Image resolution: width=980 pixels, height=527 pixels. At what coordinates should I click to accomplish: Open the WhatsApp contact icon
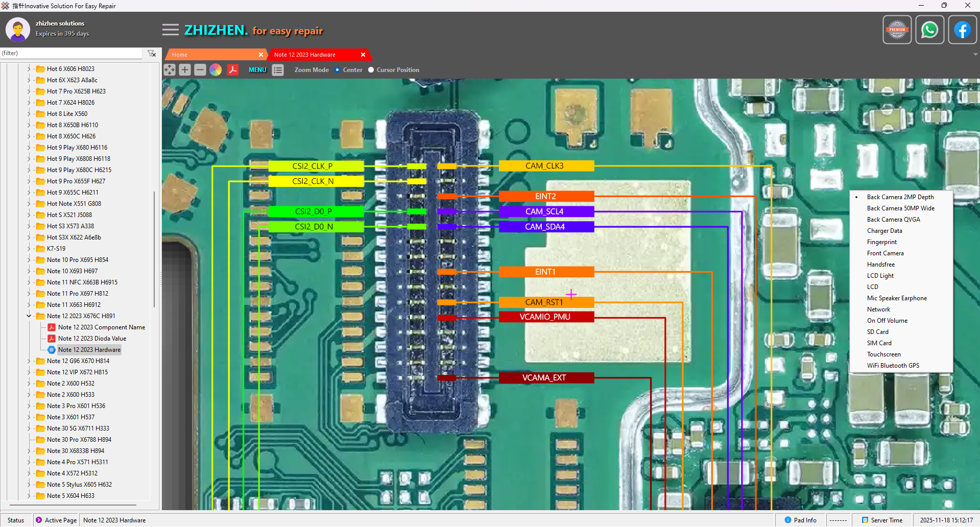[x=930, y=30]
